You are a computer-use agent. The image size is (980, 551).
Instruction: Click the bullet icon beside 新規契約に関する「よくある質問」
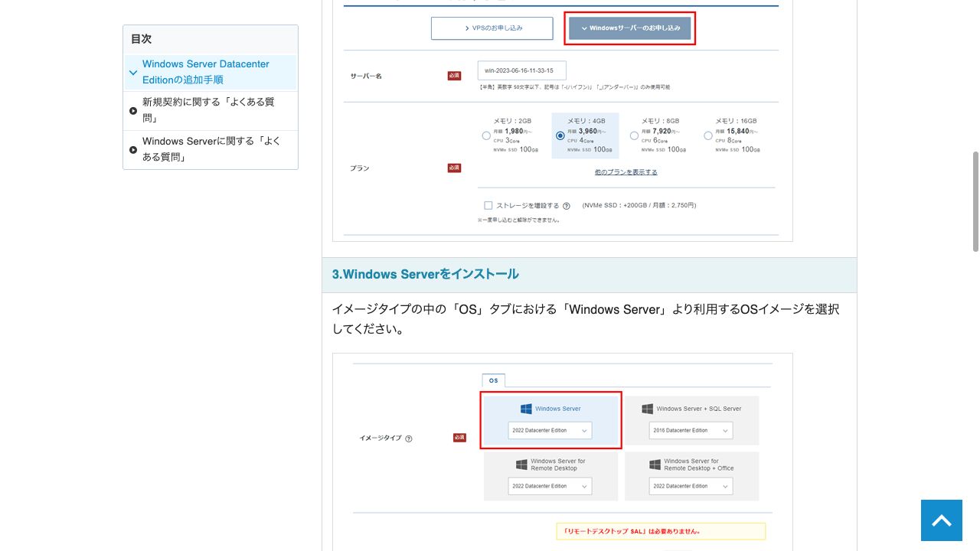133,111
